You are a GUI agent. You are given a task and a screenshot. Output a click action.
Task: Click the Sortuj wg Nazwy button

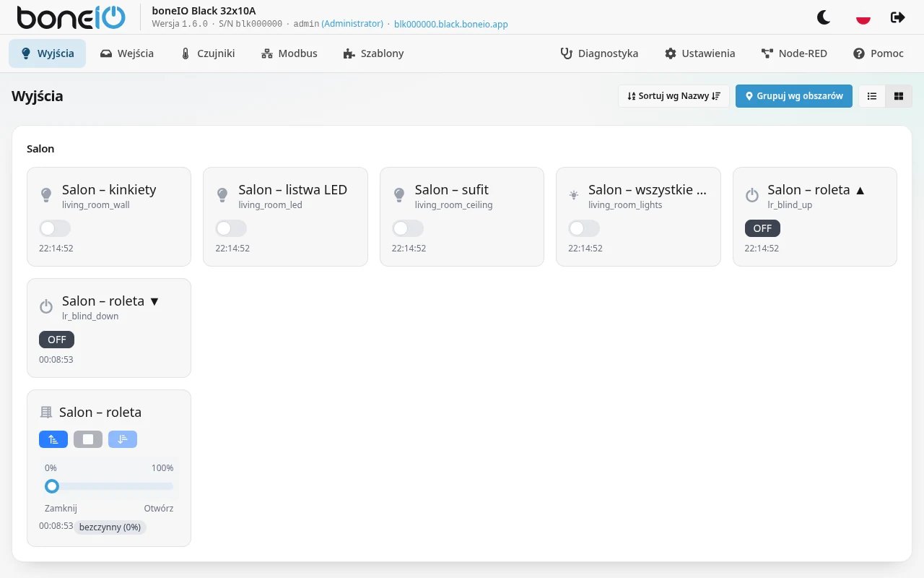(x=674, y=96)
